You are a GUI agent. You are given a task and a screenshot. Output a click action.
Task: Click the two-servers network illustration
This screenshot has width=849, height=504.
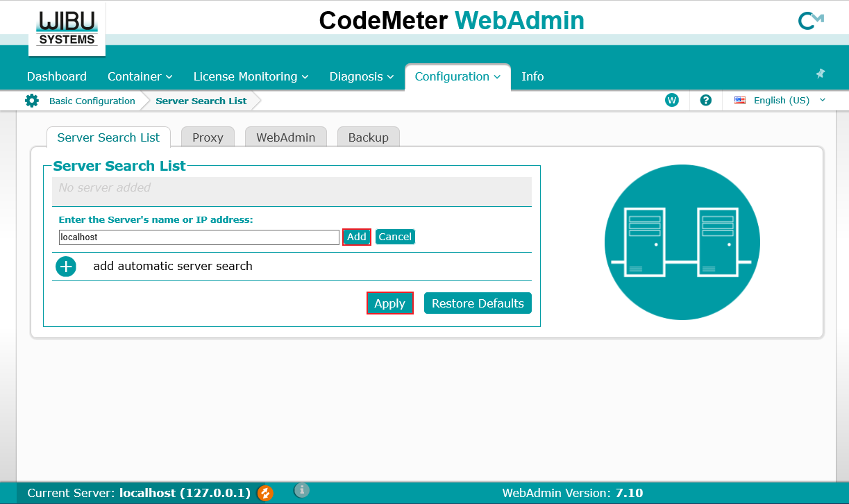tap(682, 242)
